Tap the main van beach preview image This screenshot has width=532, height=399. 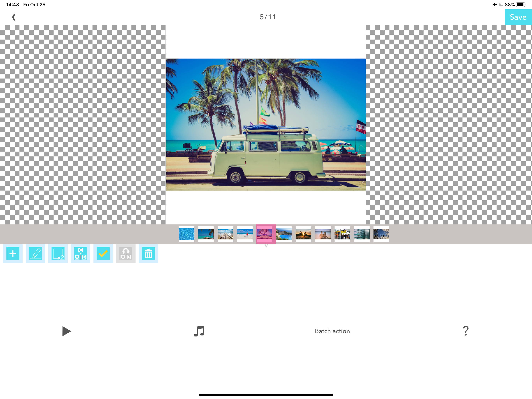tap(266, 125)
